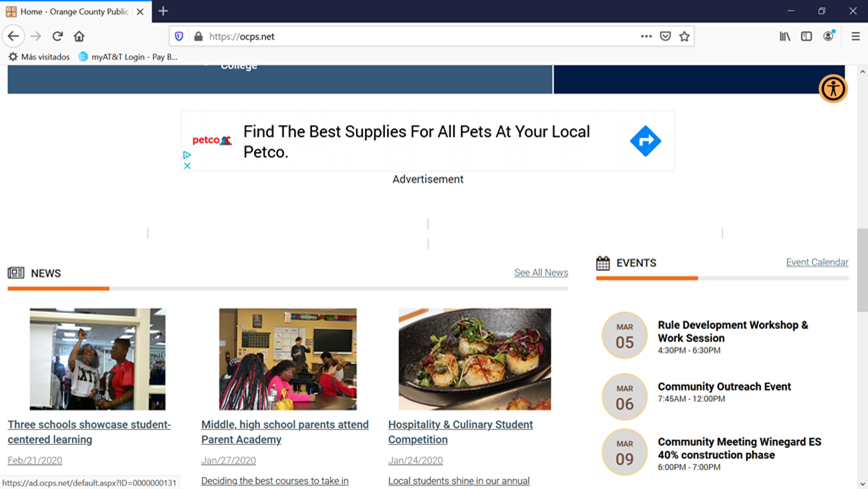The image size is (868, 489).
Task: Close the Petco ad with X
Action: (x=187, y=166)
